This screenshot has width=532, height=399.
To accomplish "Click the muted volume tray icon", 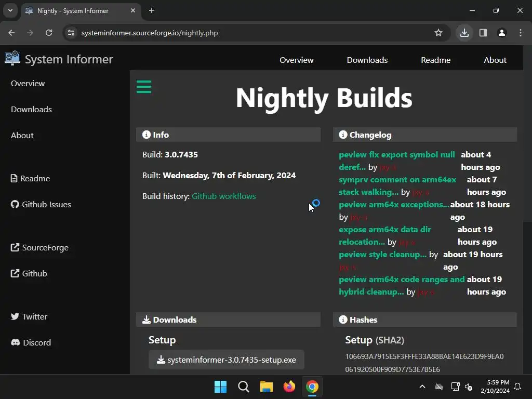I will click(469, 387).
